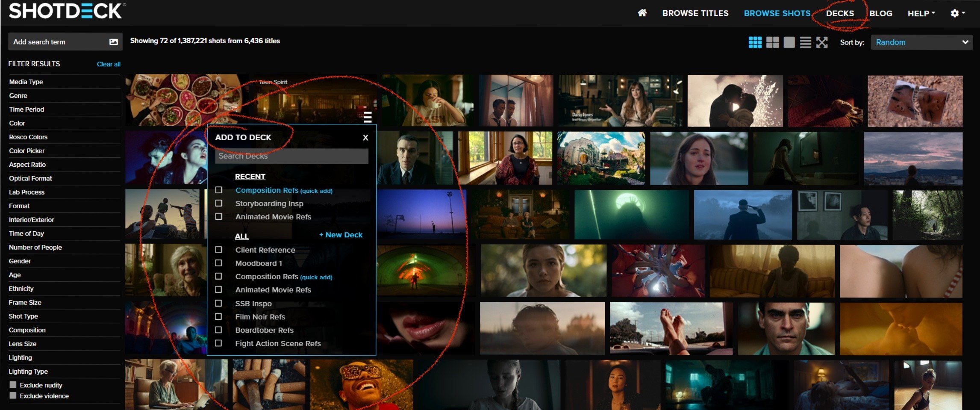This screenshot has height=410, width=980.
Task: Check the SSB Inspo deck
Action: [218, 303]
